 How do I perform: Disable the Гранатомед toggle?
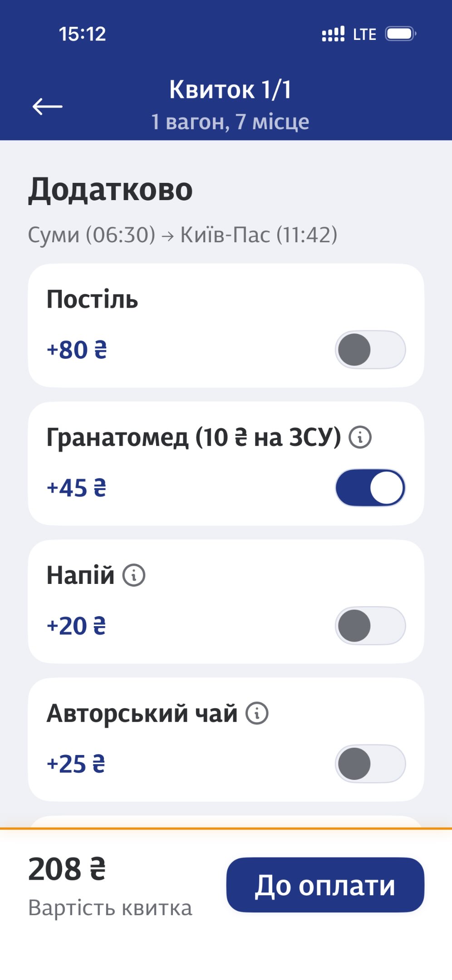[x=370, y=488]
